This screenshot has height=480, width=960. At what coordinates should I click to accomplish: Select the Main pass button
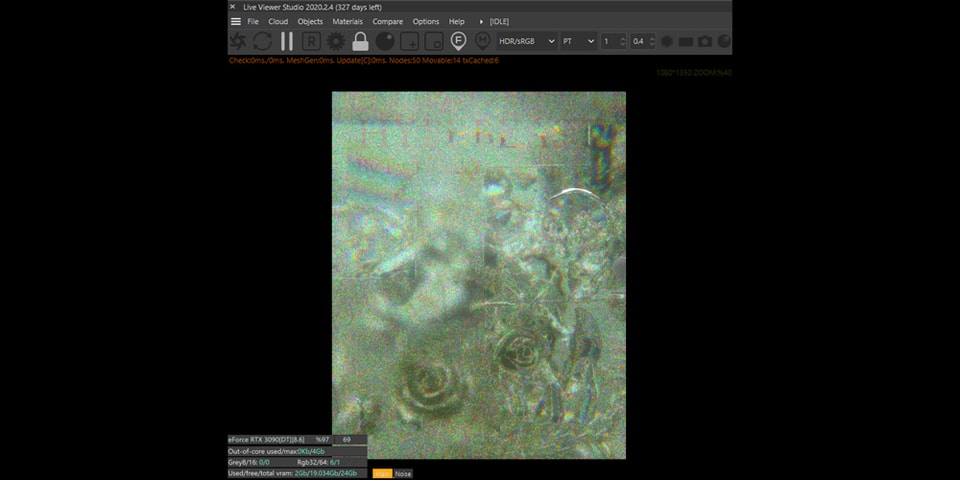tap(382, 474)
